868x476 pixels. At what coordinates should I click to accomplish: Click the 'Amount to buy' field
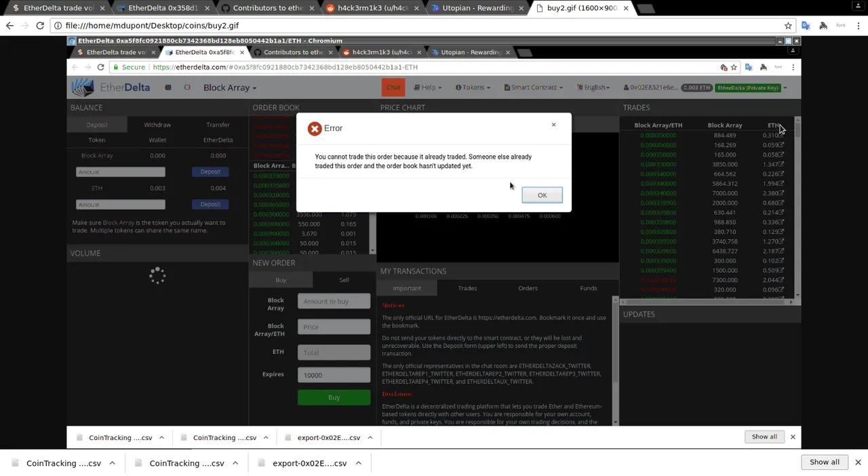334,301
